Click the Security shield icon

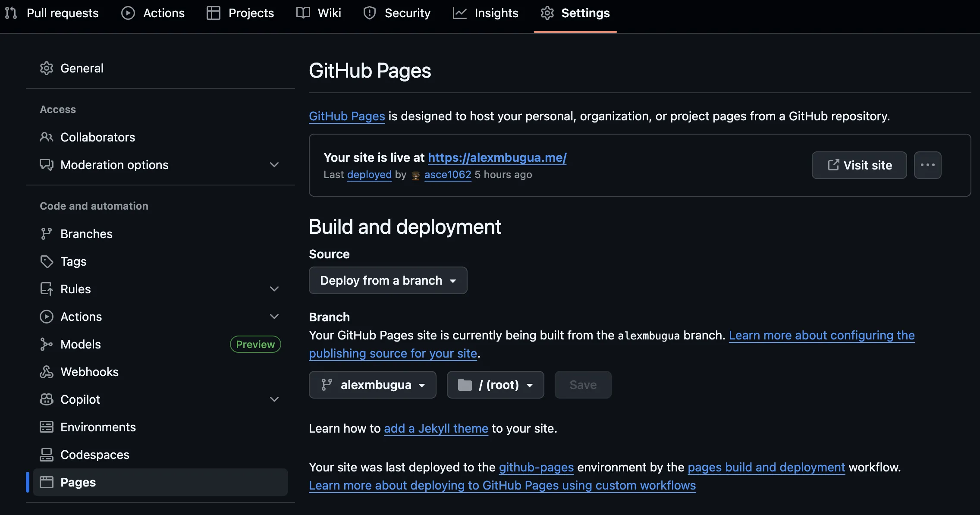pyautogui.click(x=369, y=13)
